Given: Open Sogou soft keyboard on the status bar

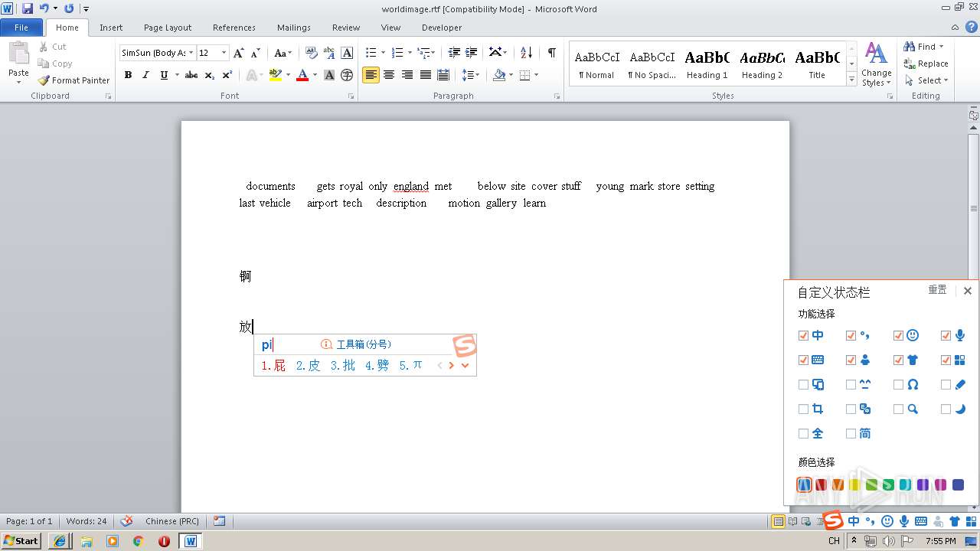Looking at the screenshot, I should coord(921,521).
